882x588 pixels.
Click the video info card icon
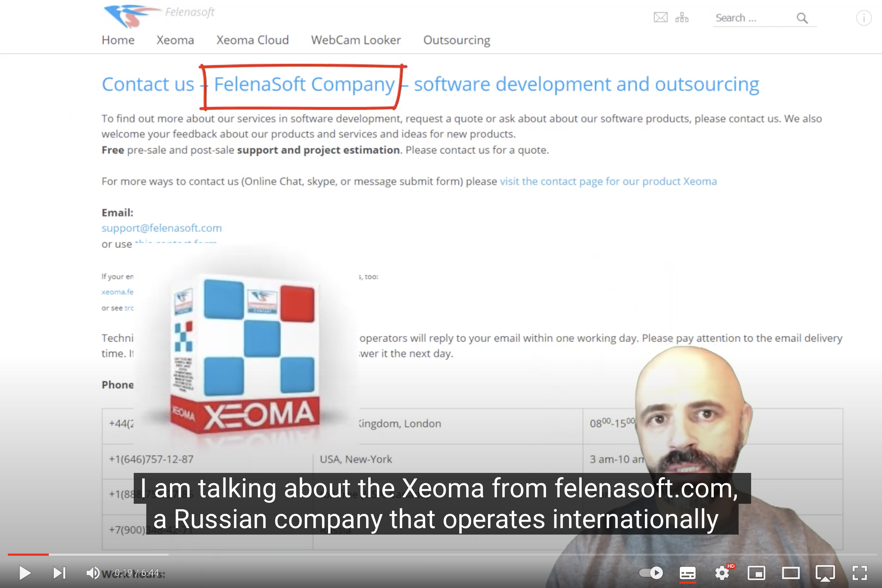(x=864, y=18)
